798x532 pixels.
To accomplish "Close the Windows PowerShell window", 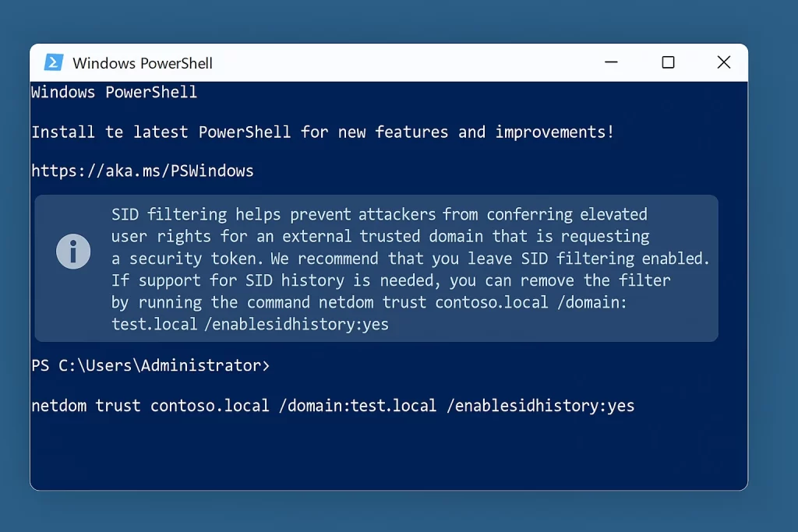I will 724,62.
